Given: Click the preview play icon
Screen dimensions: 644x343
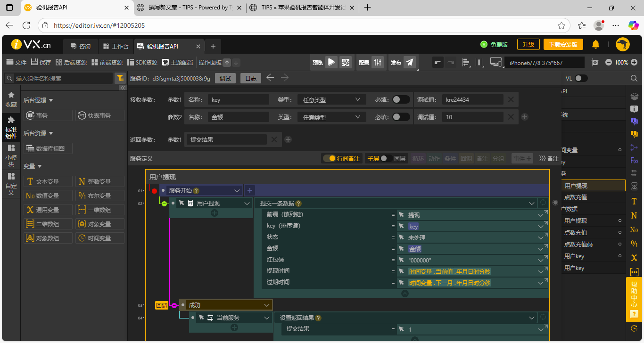Looking at the screenshot, I should tap(331, 62).
